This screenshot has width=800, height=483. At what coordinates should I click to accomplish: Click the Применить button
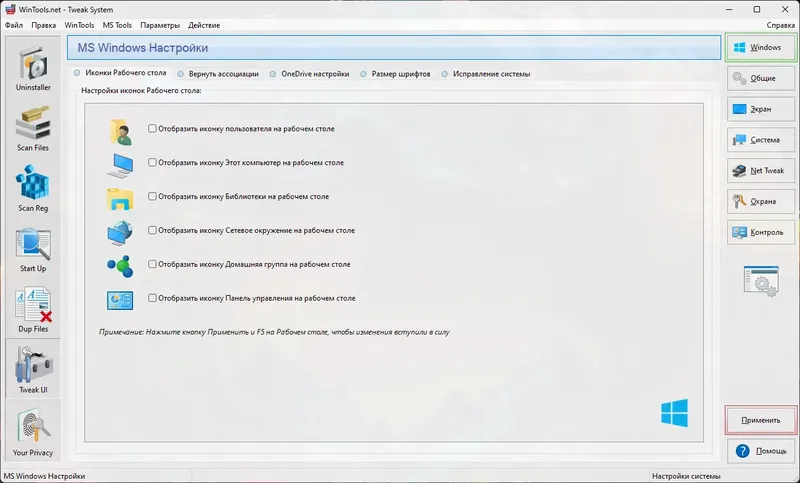(x=761, y=420)
